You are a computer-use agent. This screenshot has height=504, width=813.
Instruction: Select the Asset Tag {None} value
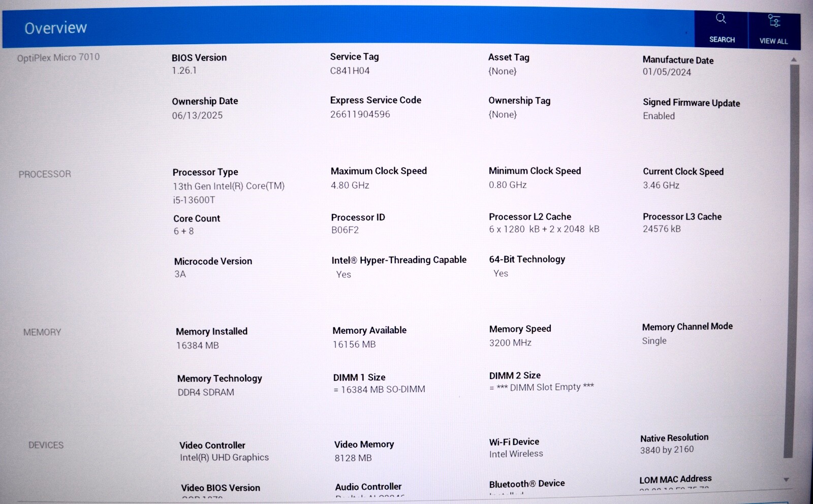coord(503,71)
